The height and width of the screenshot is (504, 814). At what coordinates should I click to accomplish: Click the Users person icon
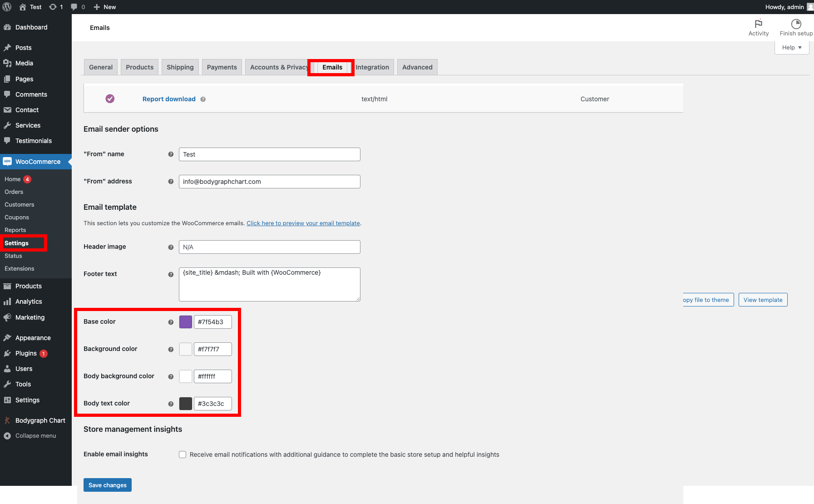coord(7,369)
